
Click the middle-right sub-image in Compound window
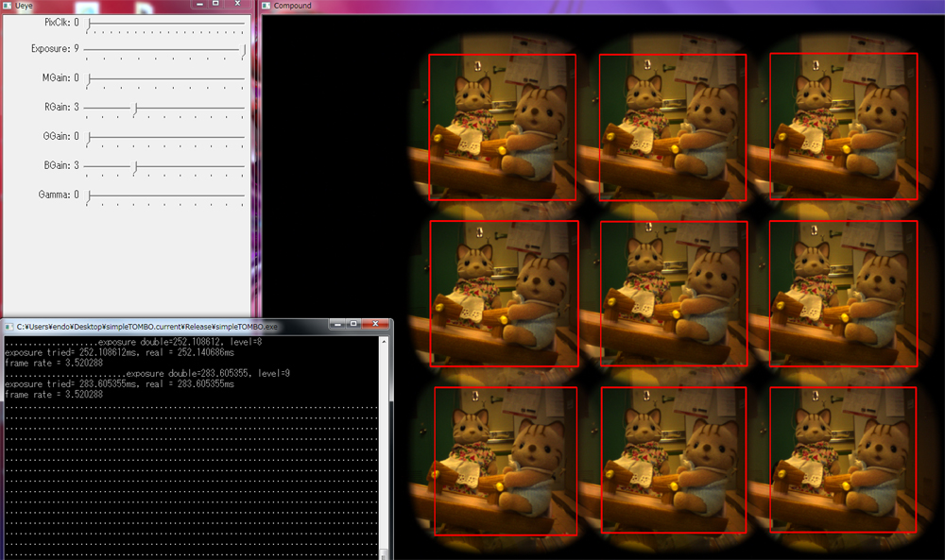point(844,294)
